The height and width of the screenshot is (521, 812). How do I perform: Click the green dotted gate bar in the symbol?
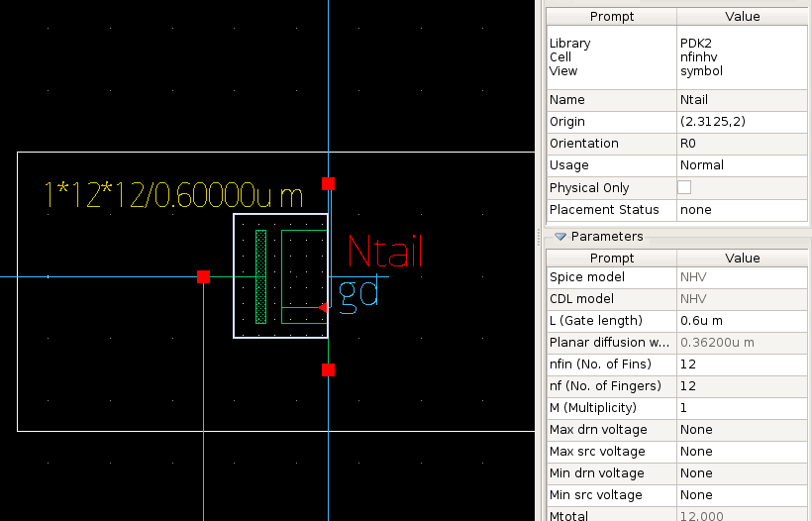261,276
